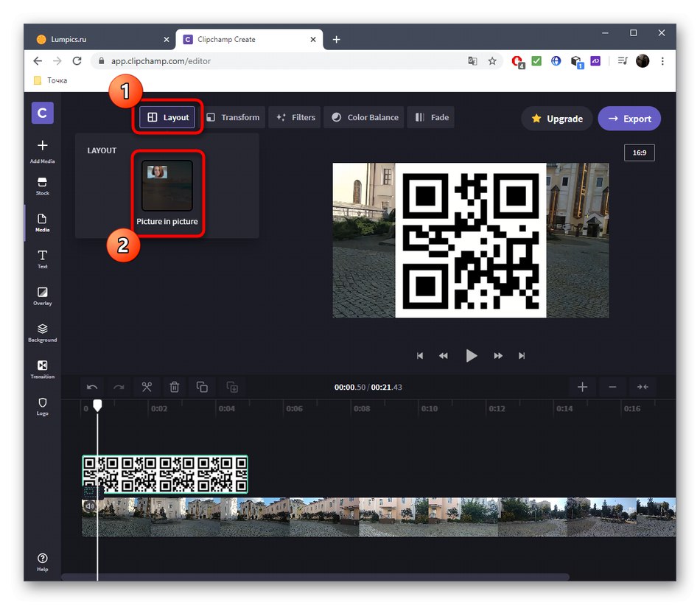Select the Layout tab
The height and width of the screenshot is (605, 700).
click(x=167, y=117)
